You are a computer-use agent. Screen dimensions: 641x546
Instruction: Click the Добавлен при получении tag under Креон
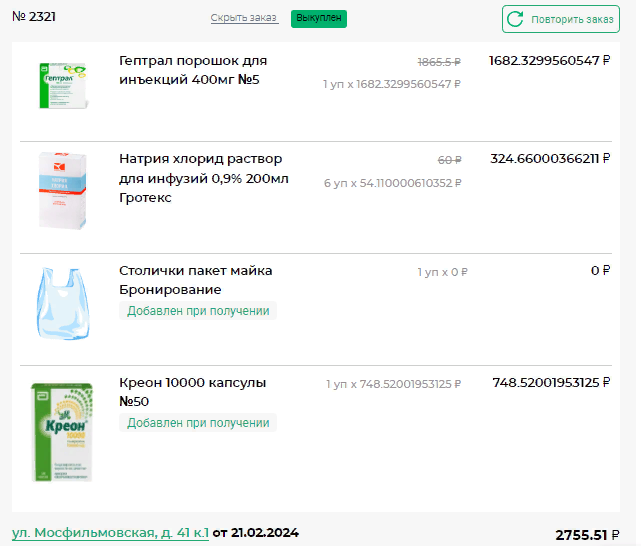pos(198,423)
